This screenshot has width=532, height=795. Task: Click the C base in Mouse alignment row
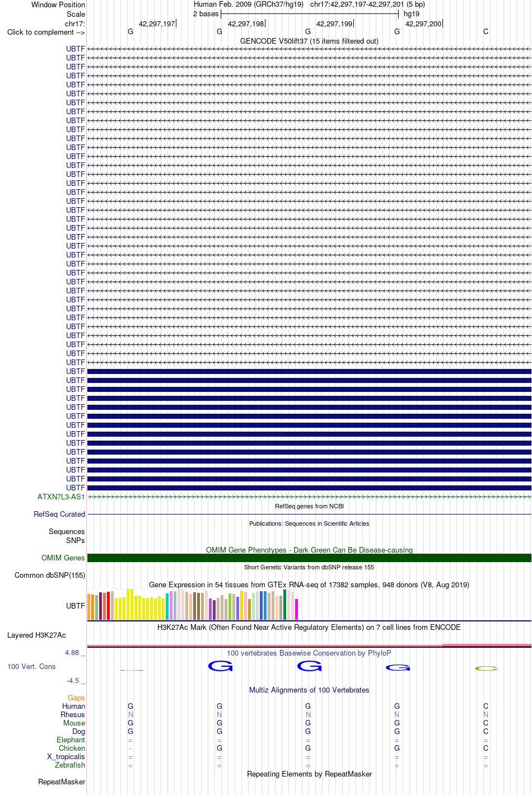coord(486,723)
